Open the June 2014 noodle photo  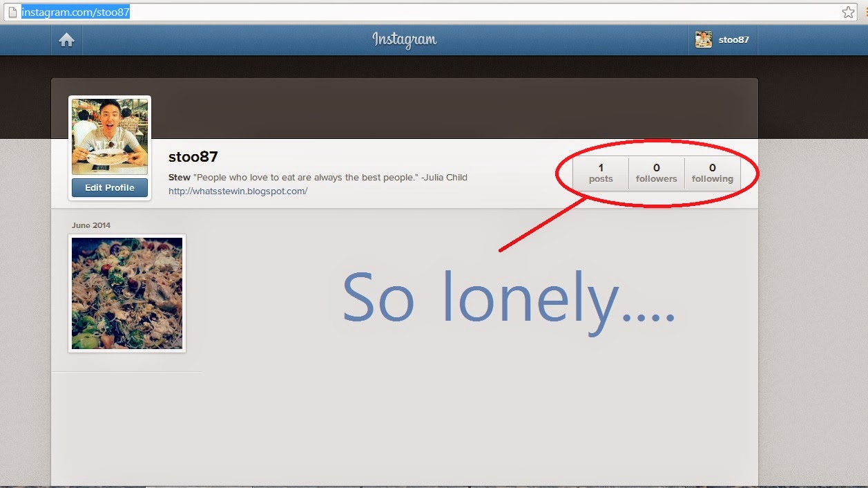[x=127, y=293]
